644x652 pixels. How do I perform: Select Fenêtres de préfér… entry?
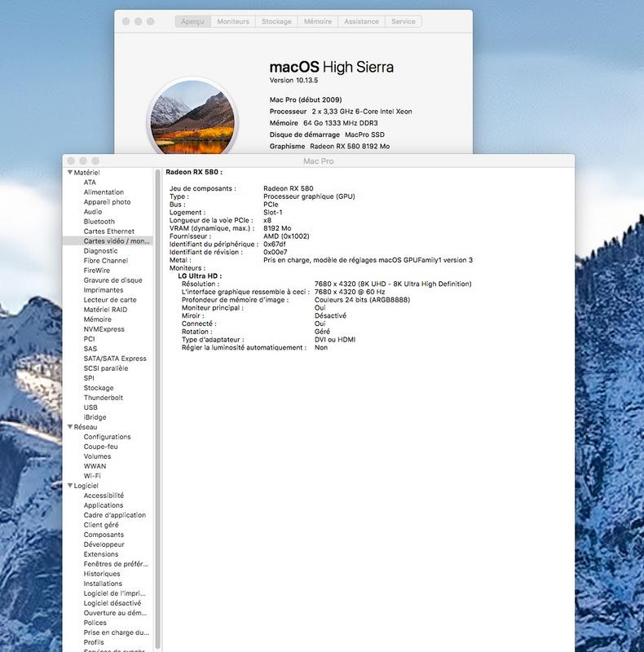[x=116, y=564]
